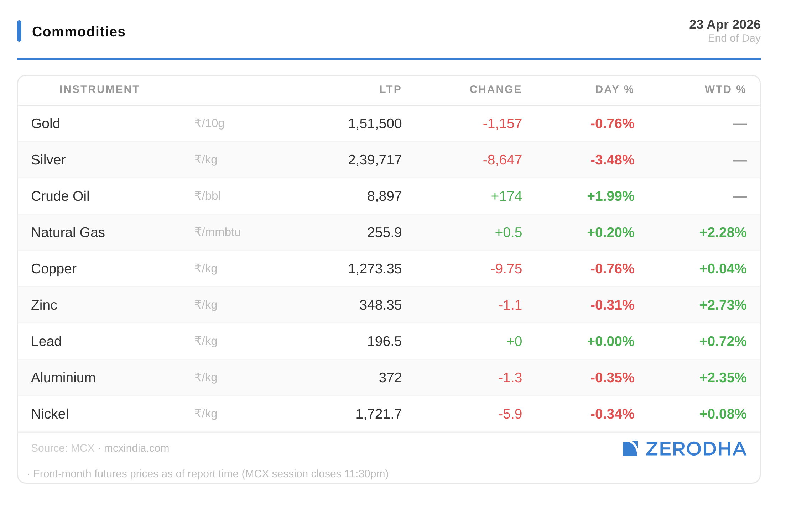Sort by the Change column header
The width and height of the screenshot is (812, 505).
[495, 89]
